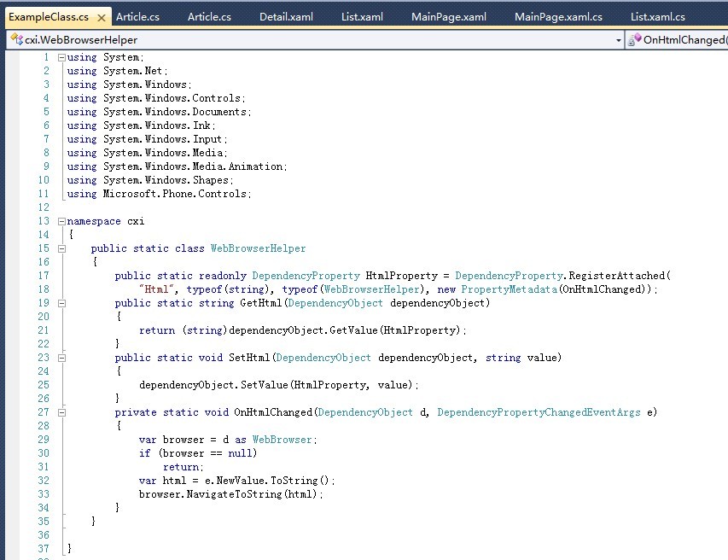Click the type dropdown arrow button
Screen dimensions: 728x560
click(619, 40)
